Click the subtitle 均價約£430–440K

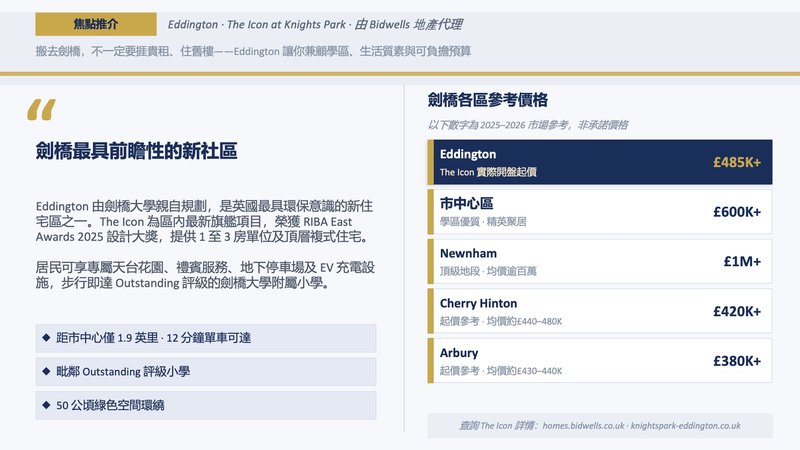524,370
